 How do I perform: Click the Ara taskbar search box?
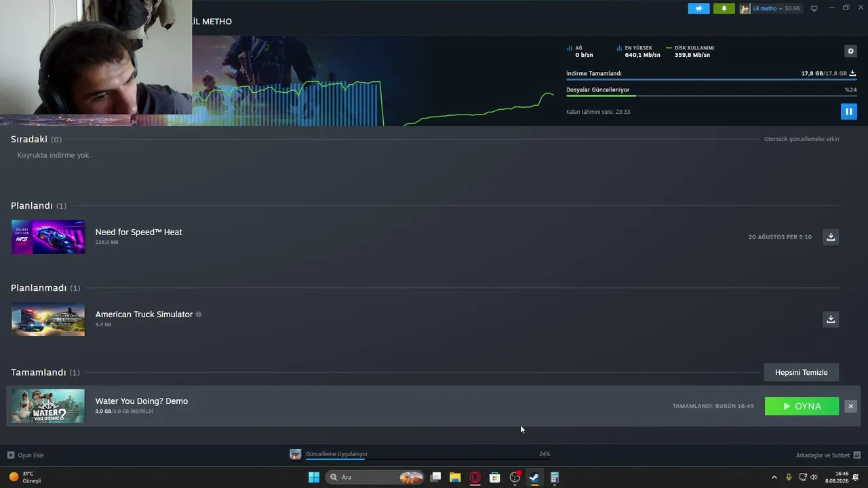(x=375, y=477)
